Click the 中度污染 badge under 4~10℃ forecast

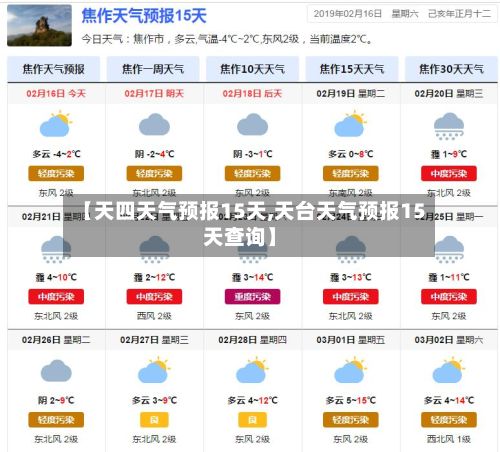point(56,297)
